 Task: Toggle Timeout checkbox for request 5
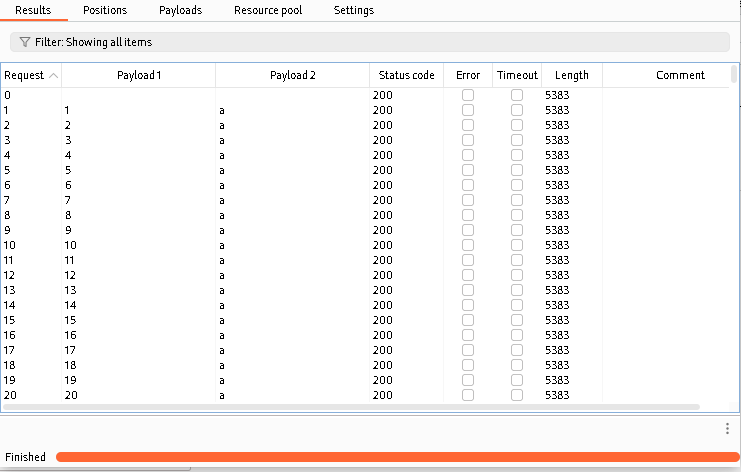[x=517, y=170]
